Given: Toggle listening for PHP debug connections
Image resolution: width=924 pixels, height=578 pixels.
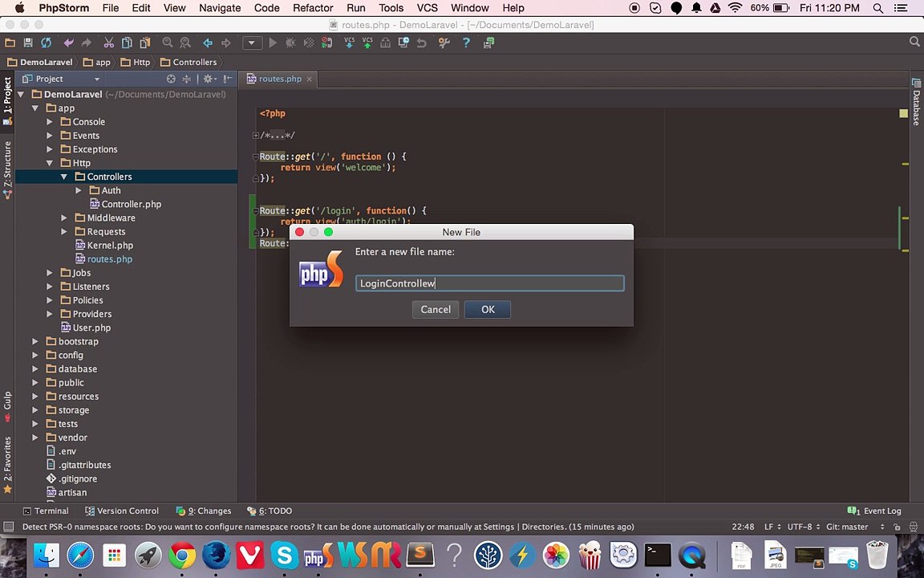Looking at the screenshot, I should point(326,43).
